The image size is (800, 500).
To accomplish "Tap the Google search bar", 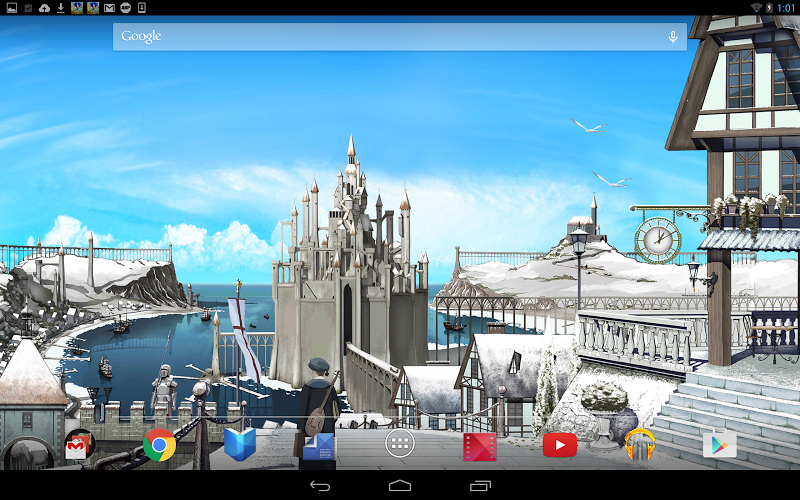I will point(399,37).
